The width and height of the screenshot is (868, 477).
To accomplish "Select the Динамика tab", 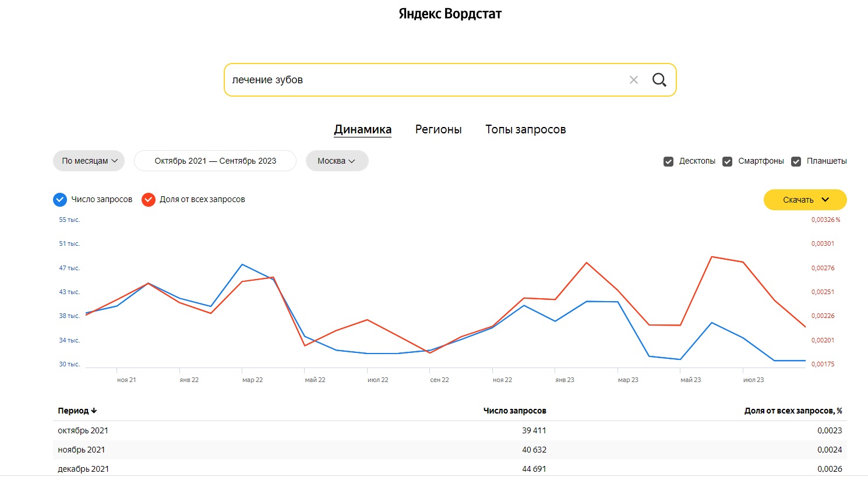I will click(x=362, y=129).
